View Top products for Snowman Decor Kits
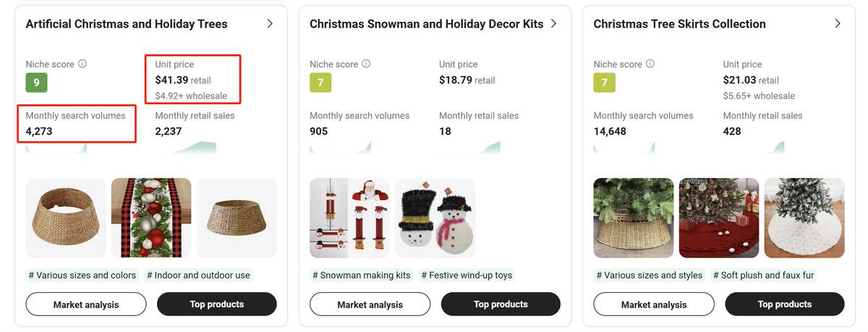Screen dimensions: 868x332 pyautogui.click(x=501, y=305)
